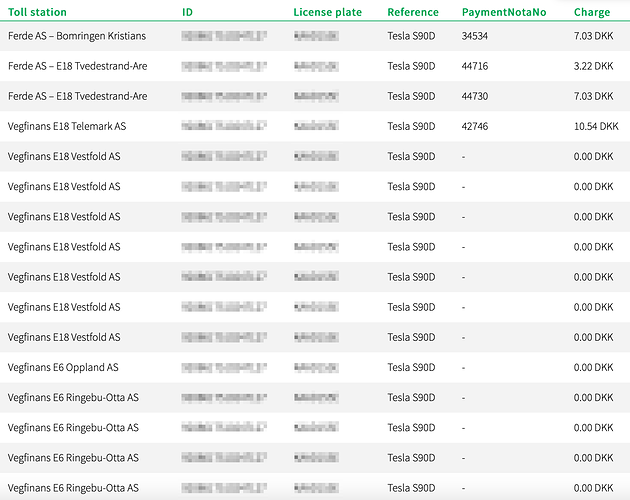This screenshot has width=630, height=500.
Task: Select the Vegfinans E6 Oppland AS row
Action: [315, 367]
